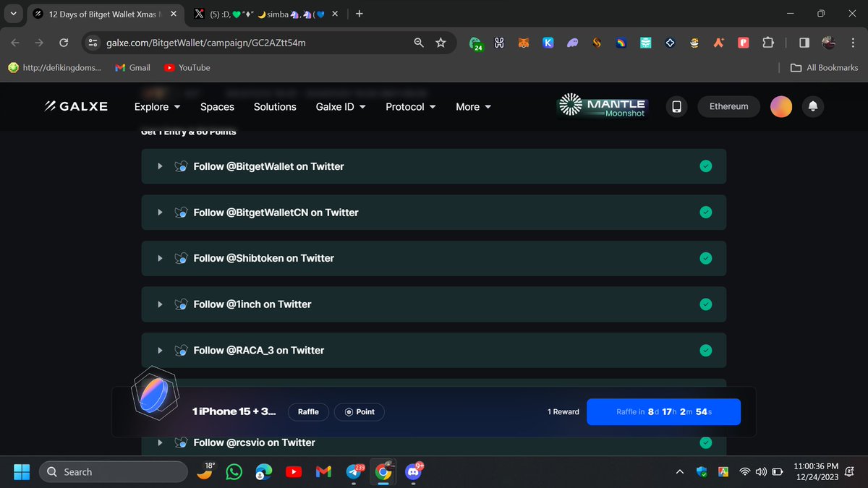Click the green checkmark for Follow @BitgetWallet
This screenshot has width=868, height=488.
705,166
